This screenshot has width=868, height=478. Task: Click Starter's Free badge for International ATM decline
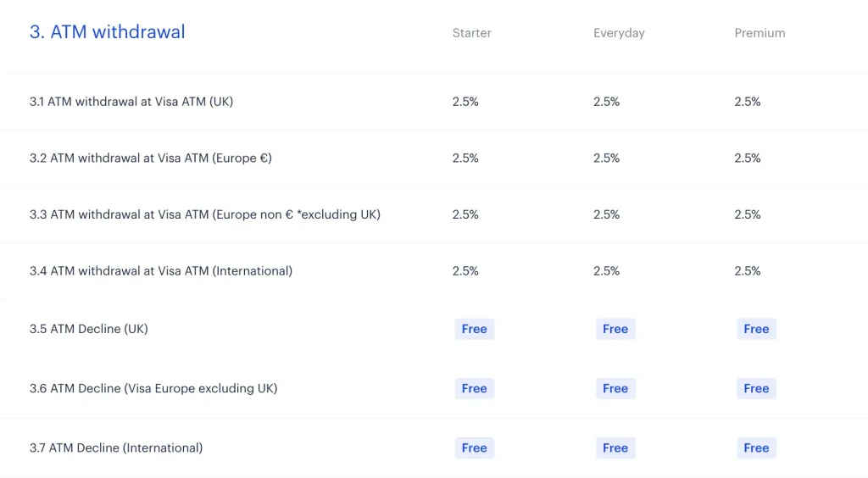(474, 447)
